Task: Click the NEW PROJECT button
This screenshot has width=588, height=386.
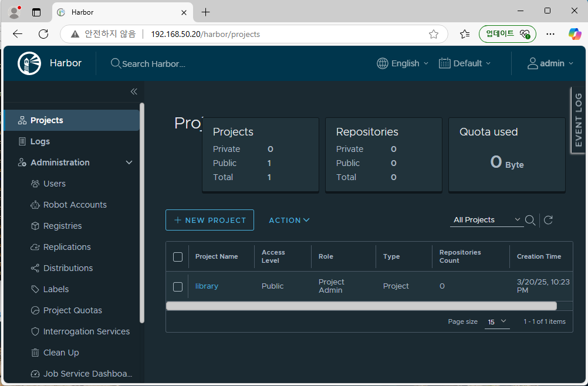Action: click(209, 220)
